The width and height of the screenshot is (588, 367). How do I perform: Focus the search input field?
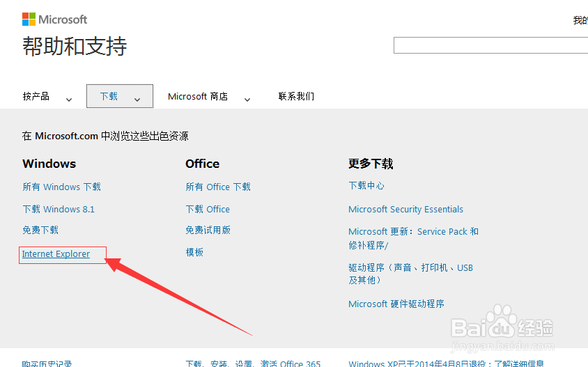(490, 45)
